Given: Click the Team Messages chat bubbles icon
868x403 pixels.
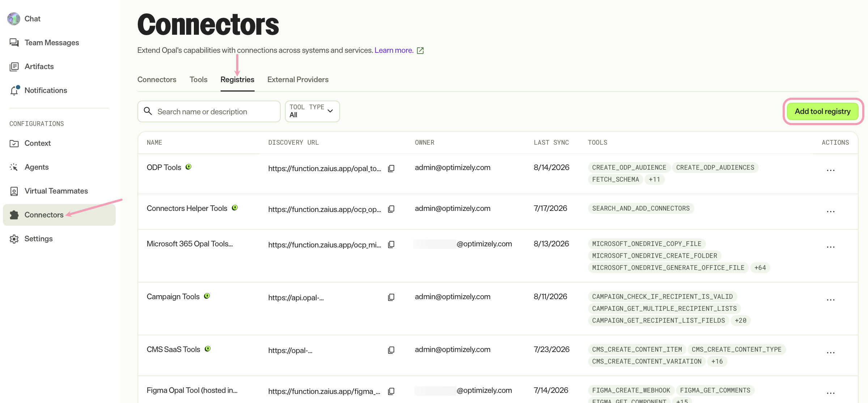Looking at the screenshot, I should [x=14, y=43].
